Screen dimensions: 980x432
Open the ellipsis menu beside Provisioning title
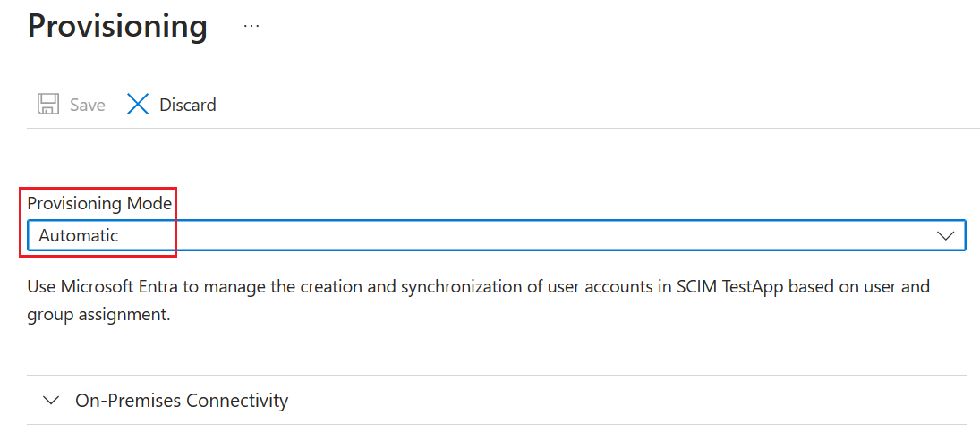click(251, 27)
